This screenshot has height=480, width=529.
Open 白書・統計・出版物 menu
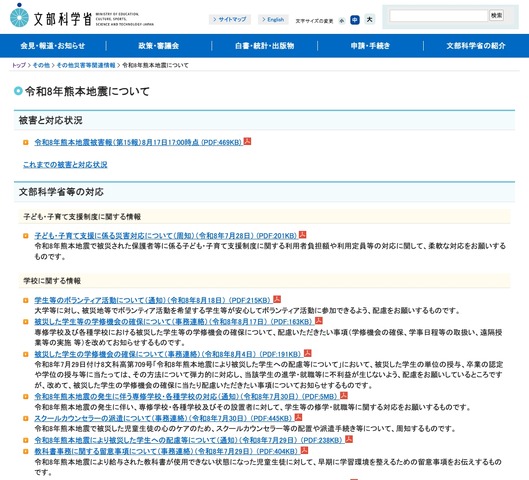pyautogui.click(x=264, y=46)
